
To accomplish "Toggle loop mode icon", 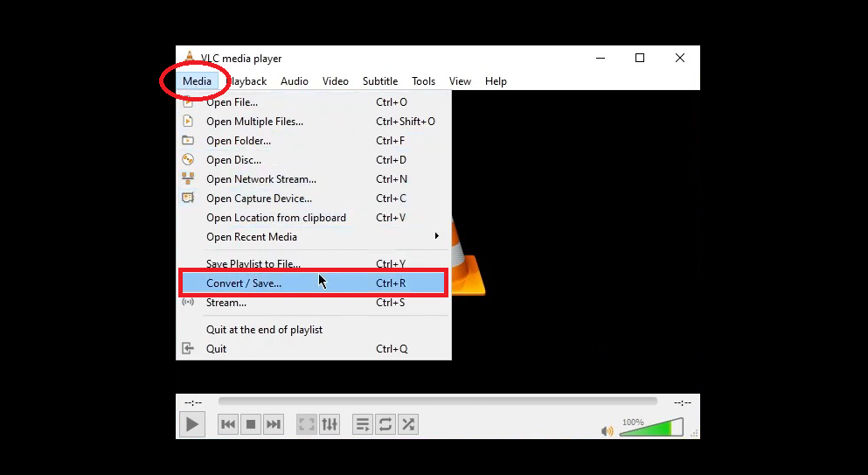I will 385,424.
